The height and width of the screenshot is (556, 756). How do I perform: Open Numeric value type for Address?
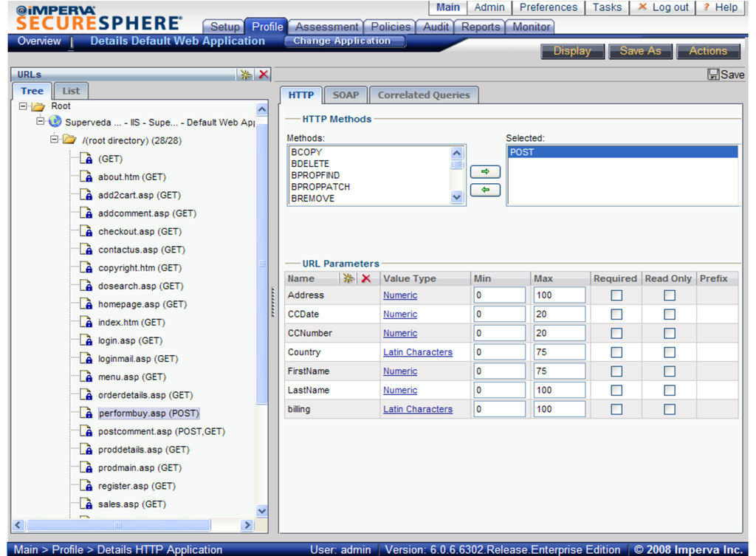(x=400, y=295)
